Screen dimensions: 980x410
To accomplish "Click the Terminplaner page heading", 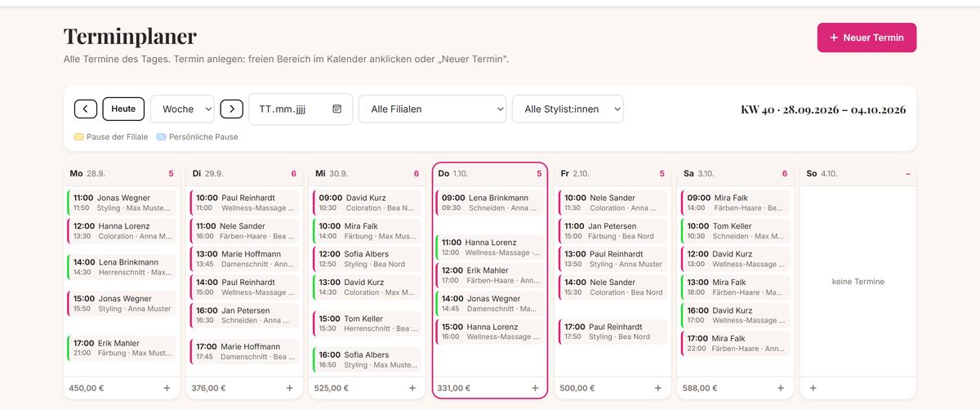I will [130, 37].
